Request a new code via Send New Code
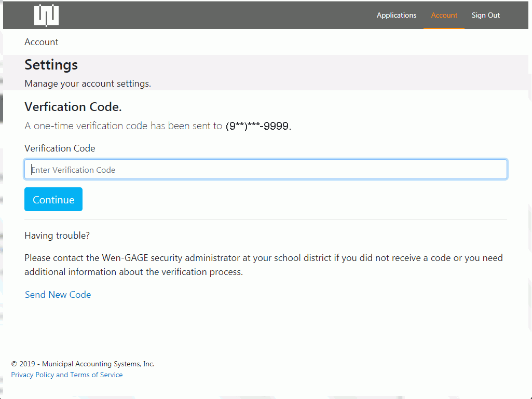The image size is (532, 399). [x=58, y=295]
